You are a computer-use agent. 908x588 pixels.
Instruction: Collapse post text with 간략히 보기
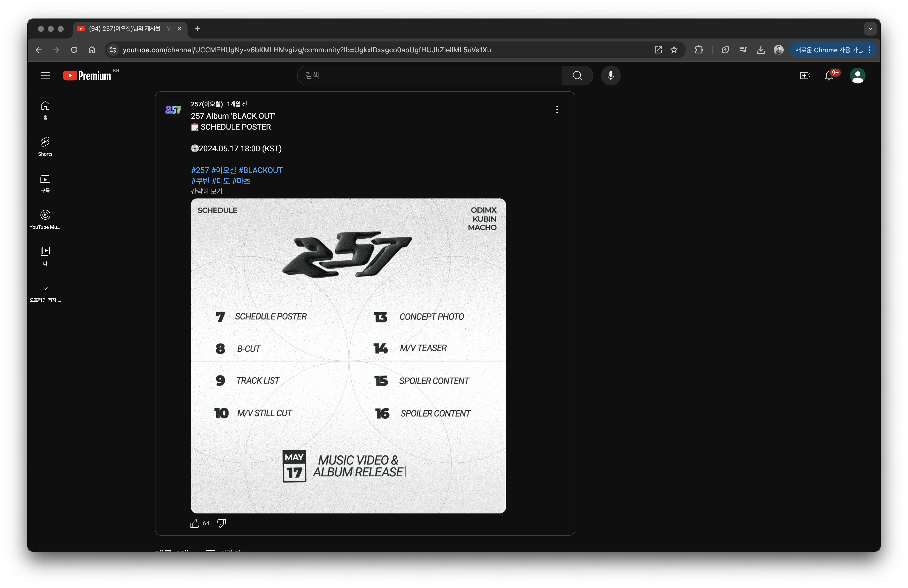coord(207,191)
